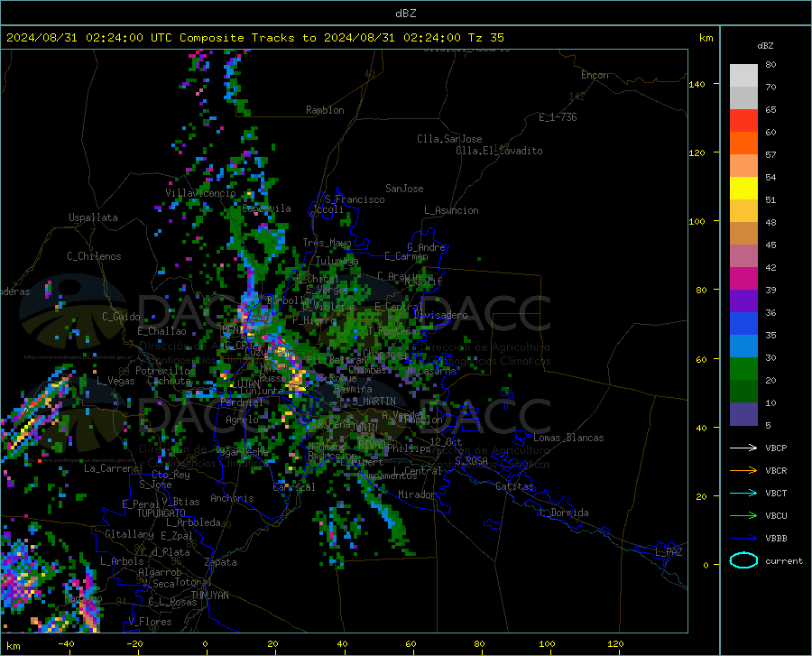Screen dimensions: 812x656
Task: Click the S_MARTIN map label
Action: pyautogui.click(x=374, y=401)
